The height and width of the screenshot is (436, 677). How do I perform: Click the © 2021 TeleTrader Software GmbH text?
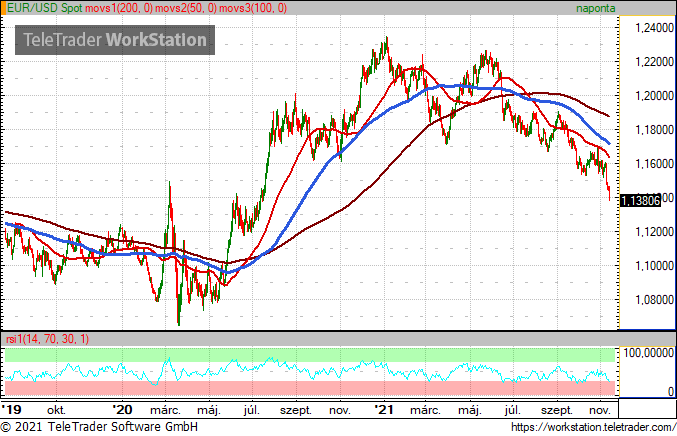(99, 427)
